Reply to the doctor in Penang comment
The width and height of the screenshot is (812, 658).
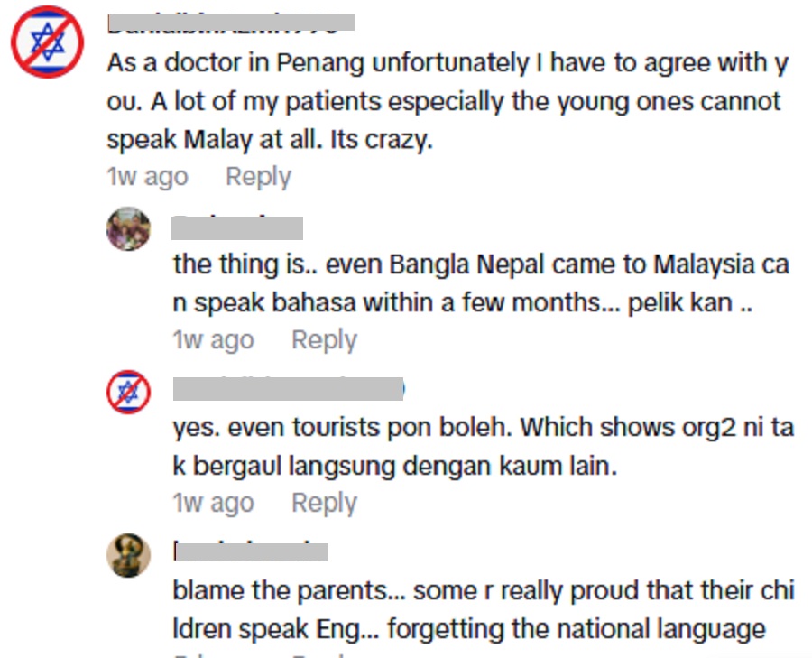pos(258,177)
